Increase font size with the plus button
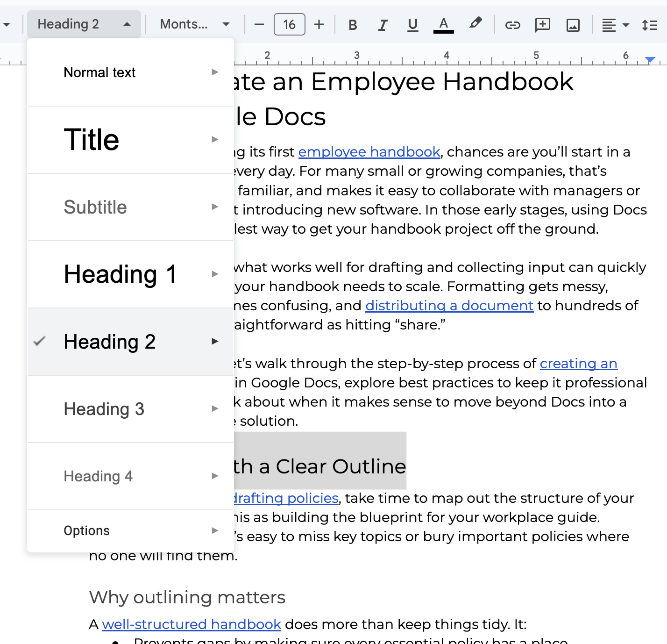This screenshot has width=667, height=644. click(x=319, y=24)
